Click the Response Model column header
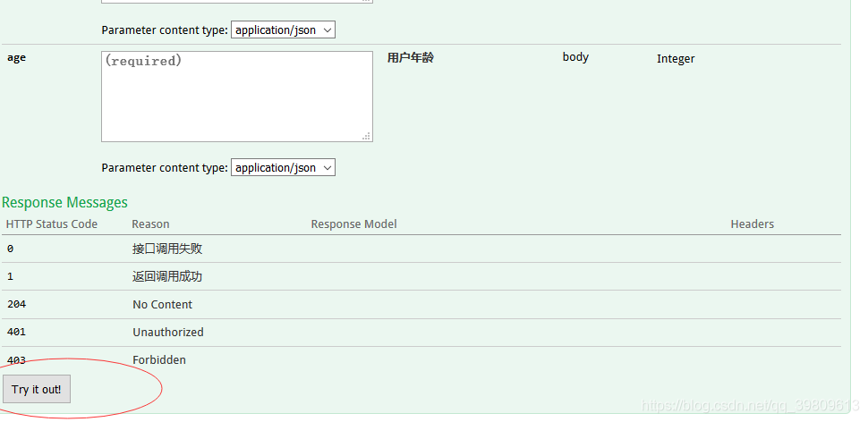 (x=353, y=224)
